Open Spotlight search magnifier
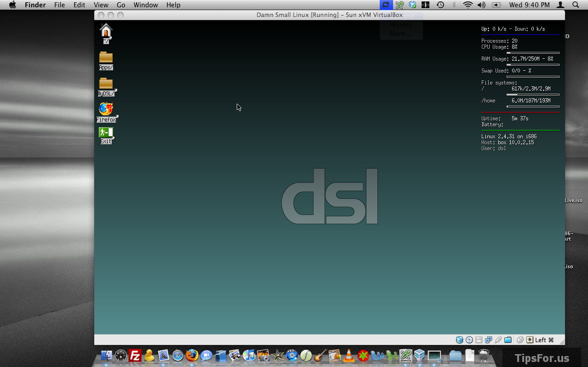588x367 pixels. [576, 5]
